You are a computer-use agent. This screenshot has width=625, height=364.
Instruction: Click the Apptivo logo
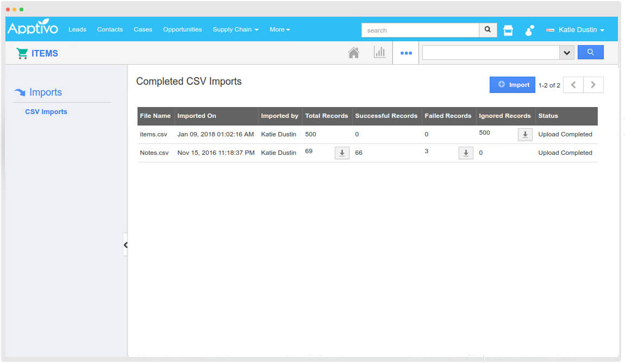33,29
